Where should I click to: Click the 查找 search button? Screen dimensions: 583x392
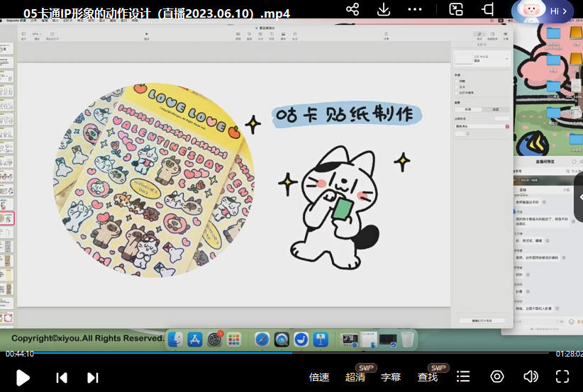(428, 377)
